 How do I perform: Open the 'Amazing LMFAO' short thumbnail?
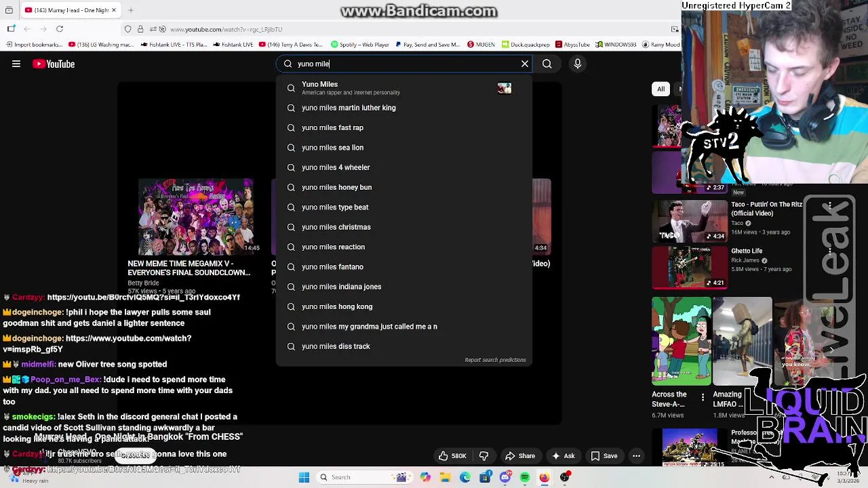742,341
